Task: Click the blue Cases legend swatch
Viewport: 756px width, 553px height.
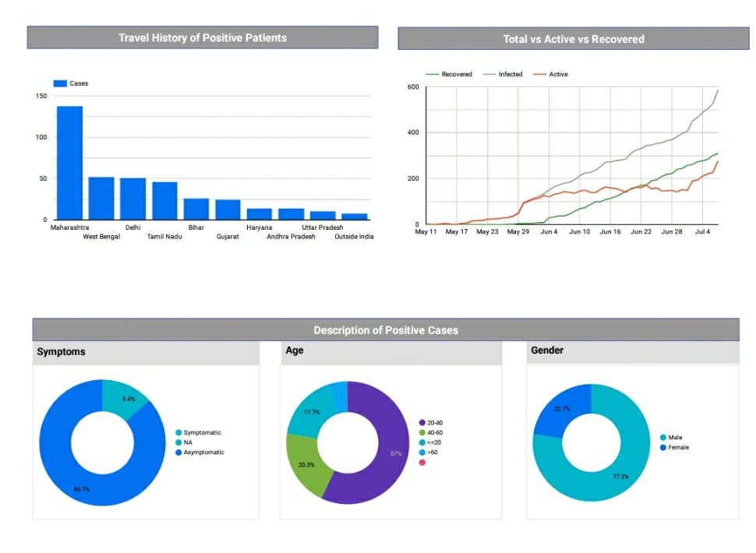Action: click(x=60, y=83)
